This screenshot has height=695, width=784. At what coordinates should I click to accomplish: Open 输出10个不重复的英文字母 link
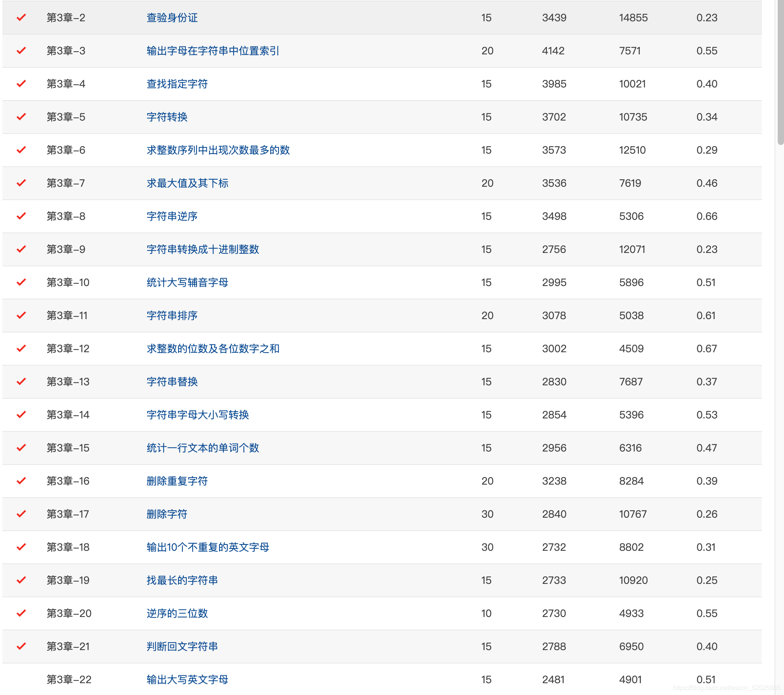(x=208, y=547)
